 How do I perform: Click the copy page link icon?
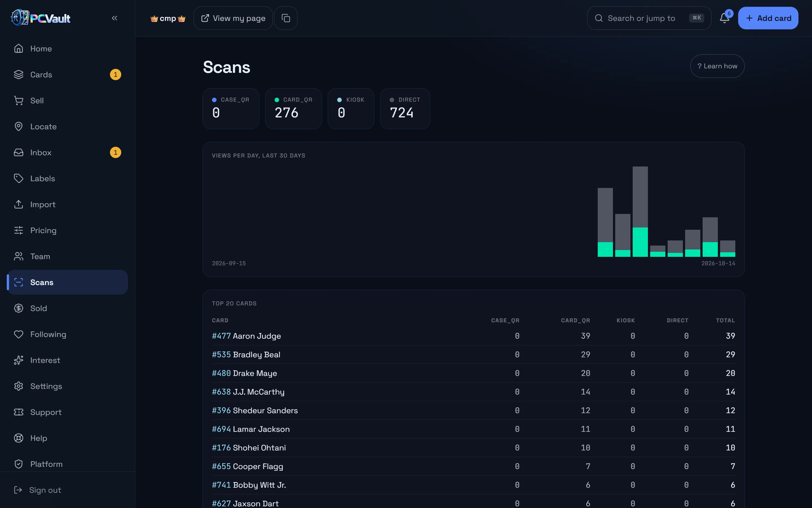click(x=286, y=18)
